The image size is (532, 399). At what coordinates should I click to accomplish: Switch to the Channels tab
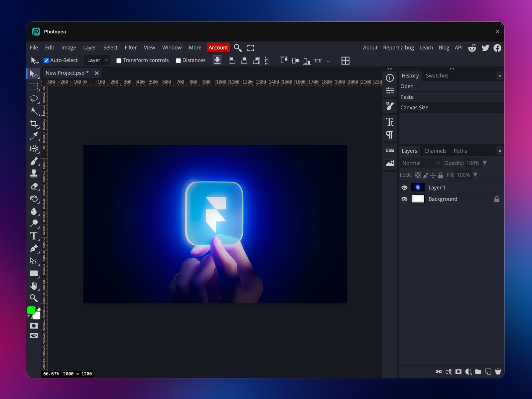pos(435,151)
